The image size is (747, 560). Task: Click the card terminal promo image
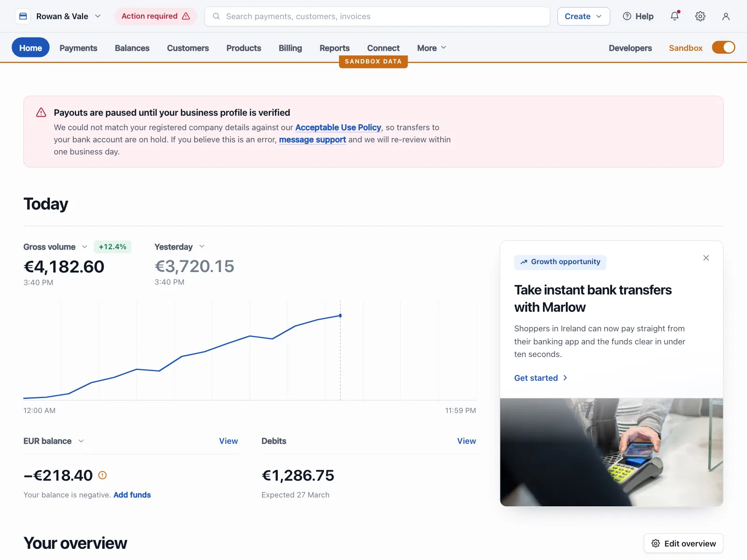click(x=612, y=452)
